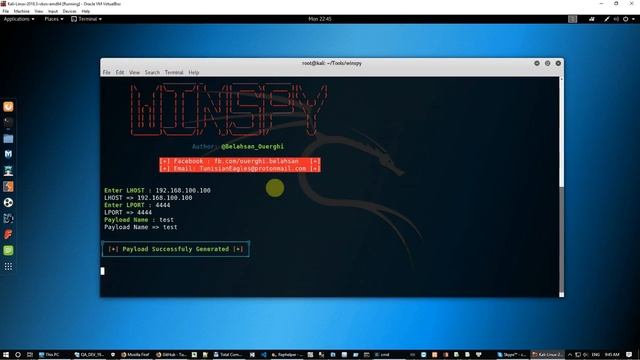Expand the Places menu
The height and width of the screenshot is (360, 640).
(x=54, y=19)
